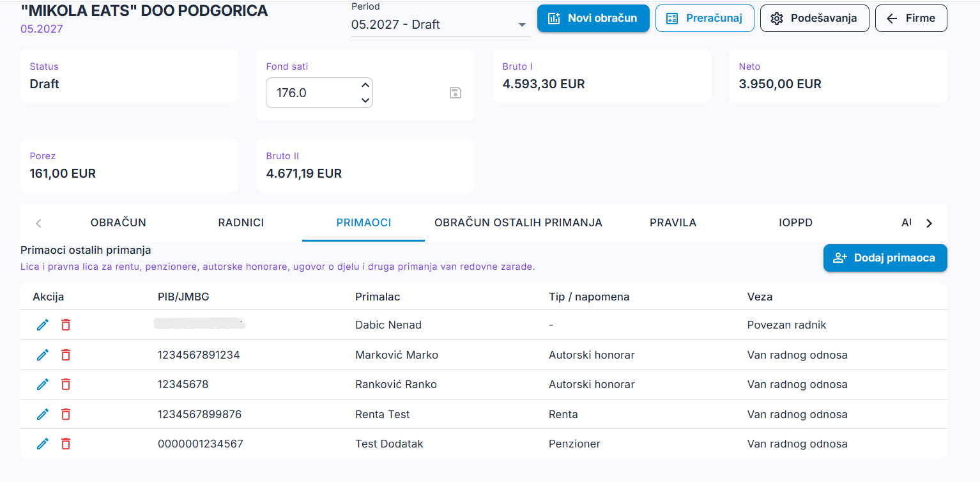Click the name Dabic Nenad

(388, 325)
